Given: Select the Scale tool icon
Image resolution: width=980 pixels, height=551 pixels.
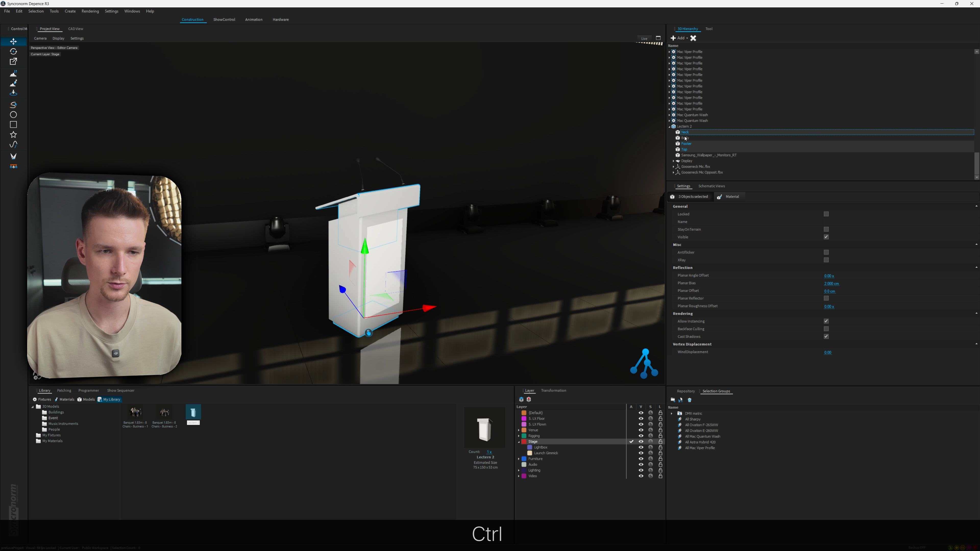Looking at the screenshot, I should [13, 61].
